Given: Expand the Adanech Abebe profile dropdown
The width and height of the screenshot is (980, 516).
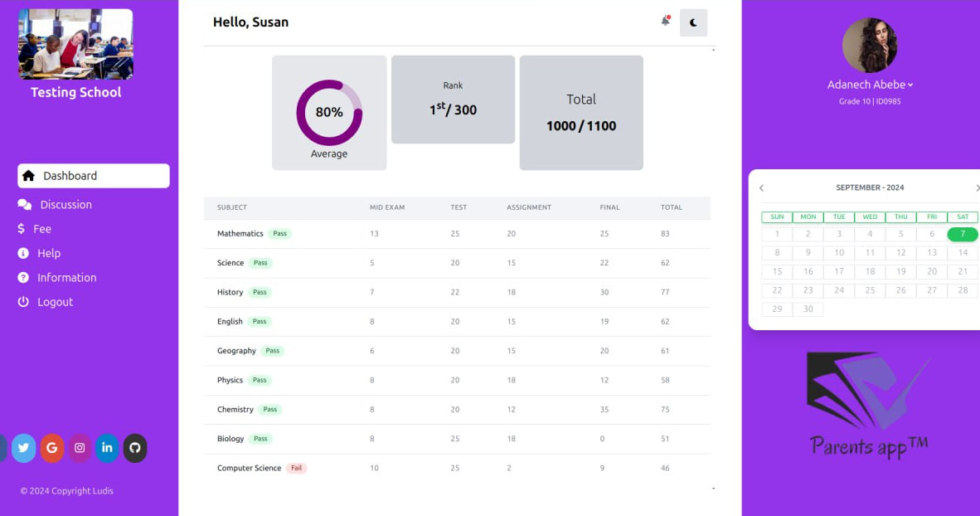Looking at the screenshot, I should click(x=870, y=85).
